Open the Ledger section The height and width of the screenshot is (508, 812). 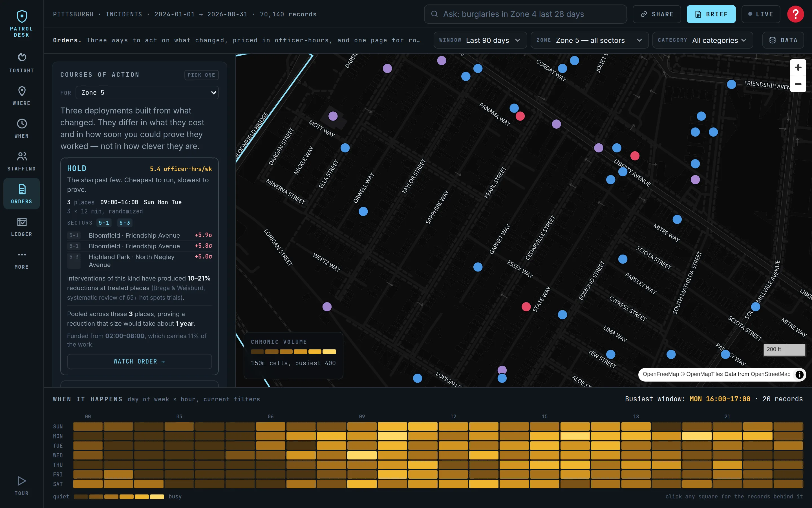(21, 226)
